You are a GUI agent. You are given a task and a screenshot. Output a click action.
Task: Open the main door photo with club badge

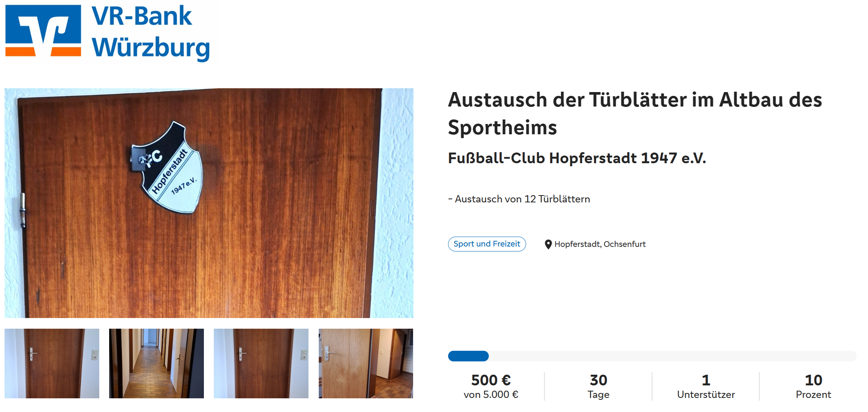coord(209,203)
